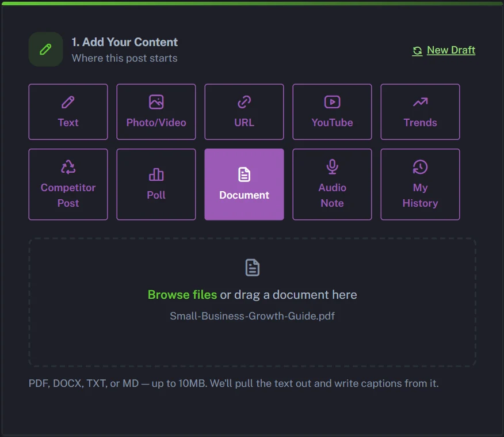Select the YouTube content source tile
The image size is (504, 437).
click(x=332, y=112)
